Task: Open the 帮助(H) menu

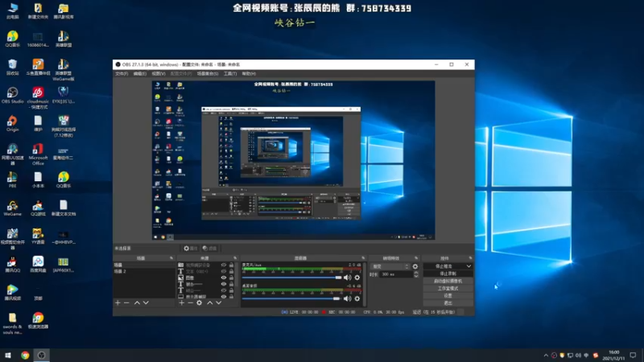Action: click(x=249, y=73)
